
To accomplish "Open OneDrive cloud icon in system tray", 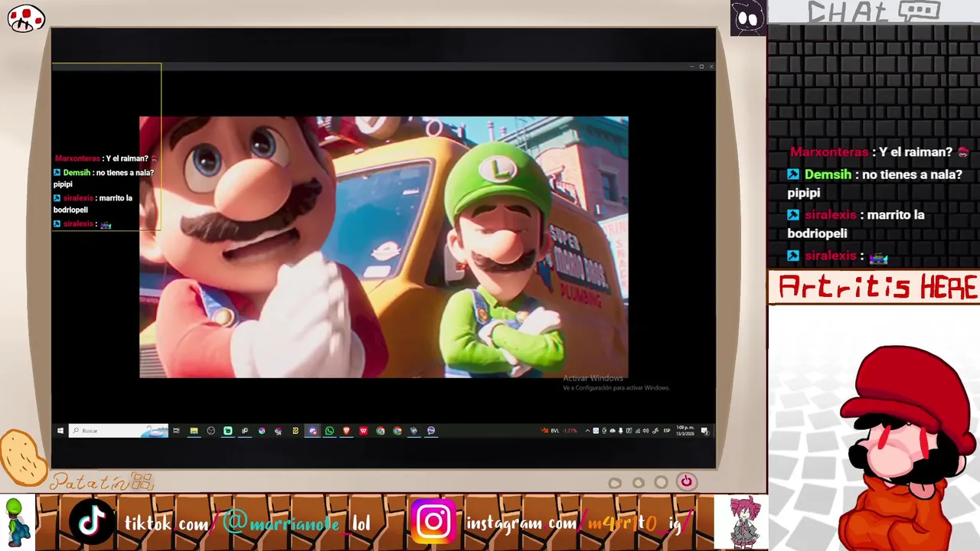I will click(612, 431).
